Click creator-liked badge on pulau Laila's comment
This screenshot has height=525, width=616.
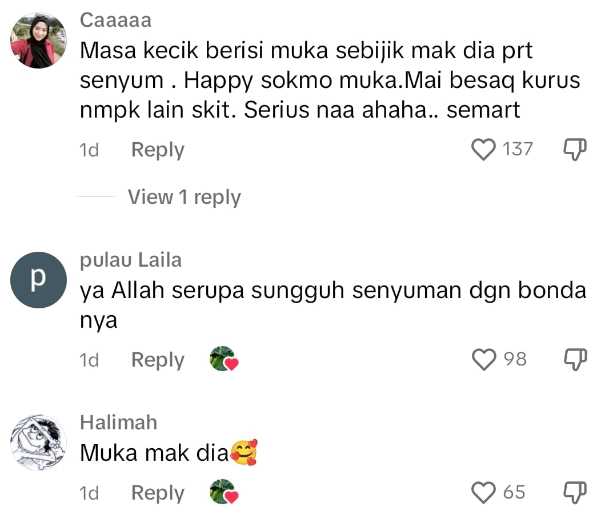[x=223, y=360]
